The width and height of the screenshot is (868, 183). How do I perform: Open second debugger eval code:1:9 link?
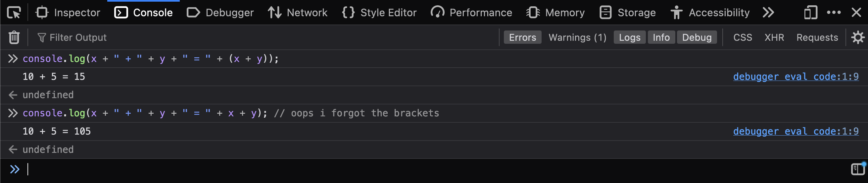(x=796, y=131)
